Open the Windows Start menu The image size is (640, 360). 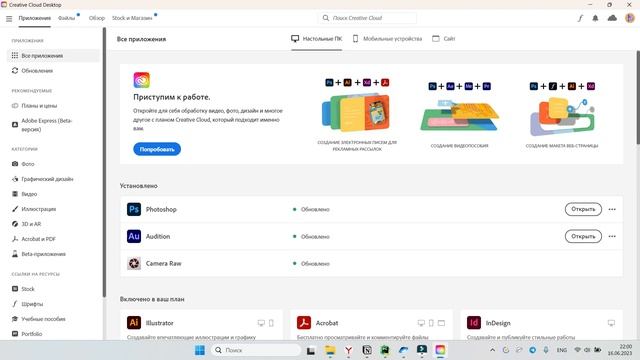click(200, 350)
